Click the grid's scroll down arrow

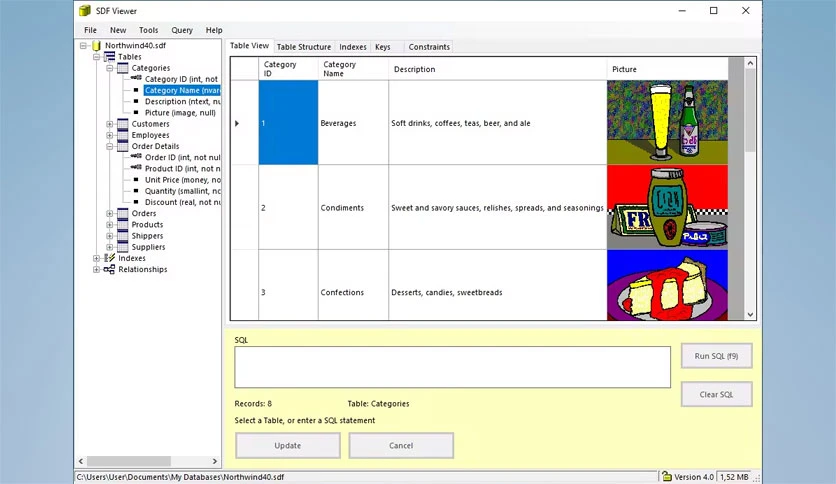(750, 314)
